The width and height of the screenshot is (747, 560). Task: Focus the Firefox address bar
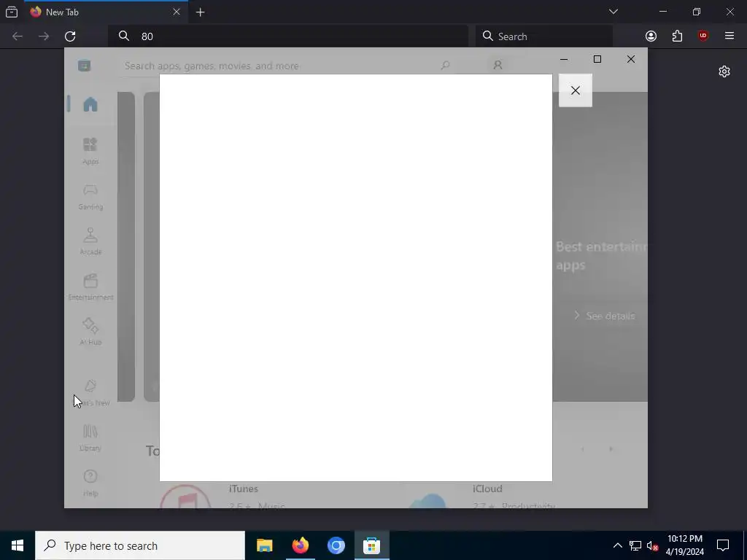pos(287,36)
